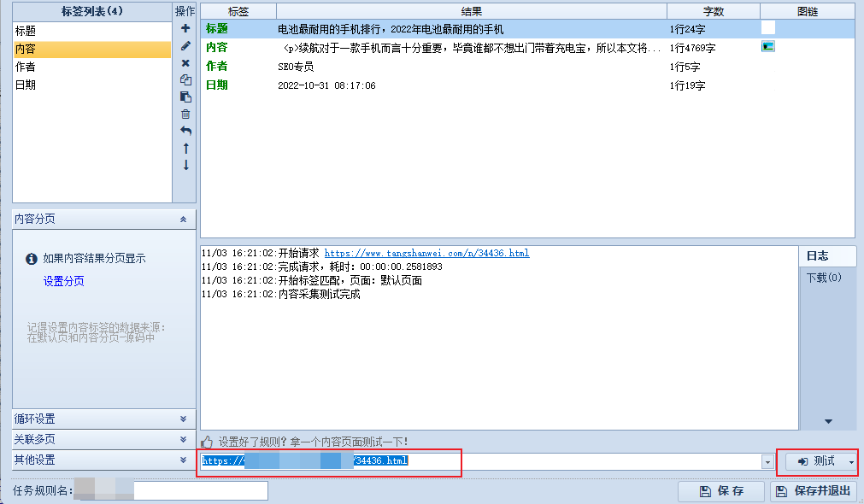This screenshot has height=504, width=864.
Task: Open image link icon in 内容 row
Action: (767, 47)
